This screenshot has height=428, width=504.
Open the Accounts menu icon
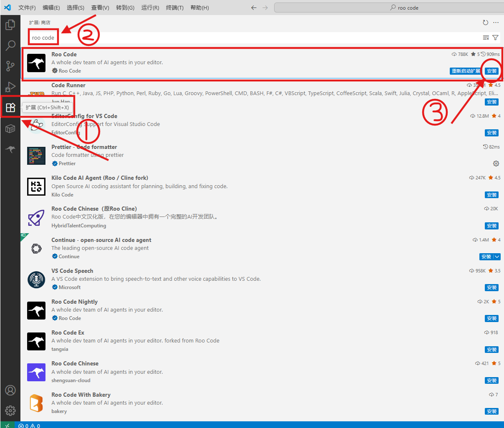tap(10, 390)
